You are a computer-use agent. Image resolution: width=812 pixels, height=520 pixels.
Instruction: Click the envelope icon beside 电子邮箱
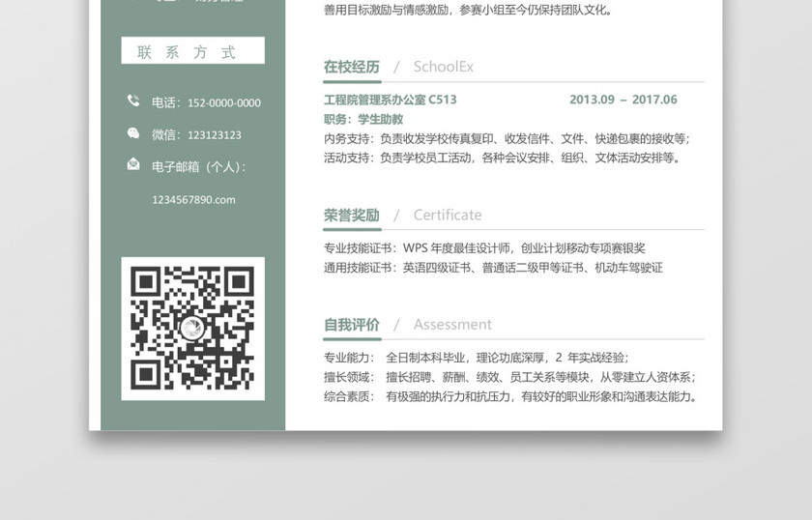133,164
